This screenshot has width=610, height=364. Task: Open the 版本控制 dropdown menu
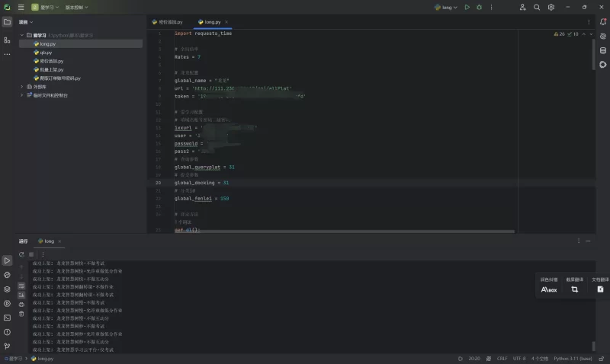[76, 7]
